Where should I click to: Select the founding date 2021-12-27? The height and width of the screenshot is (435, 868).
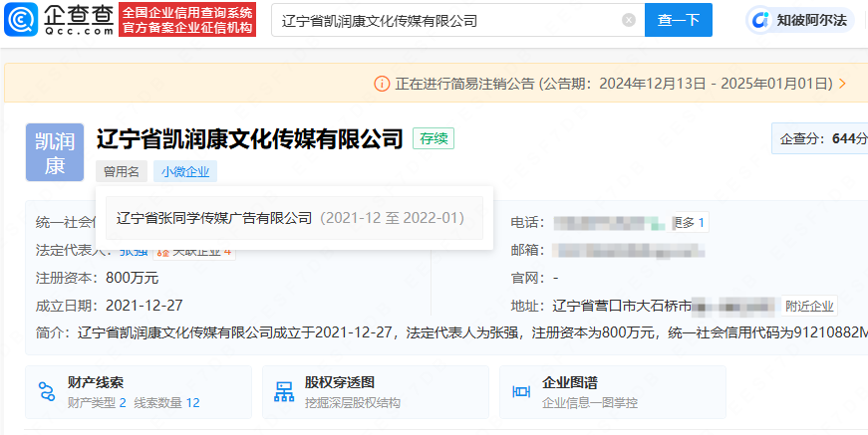[144, 306]
